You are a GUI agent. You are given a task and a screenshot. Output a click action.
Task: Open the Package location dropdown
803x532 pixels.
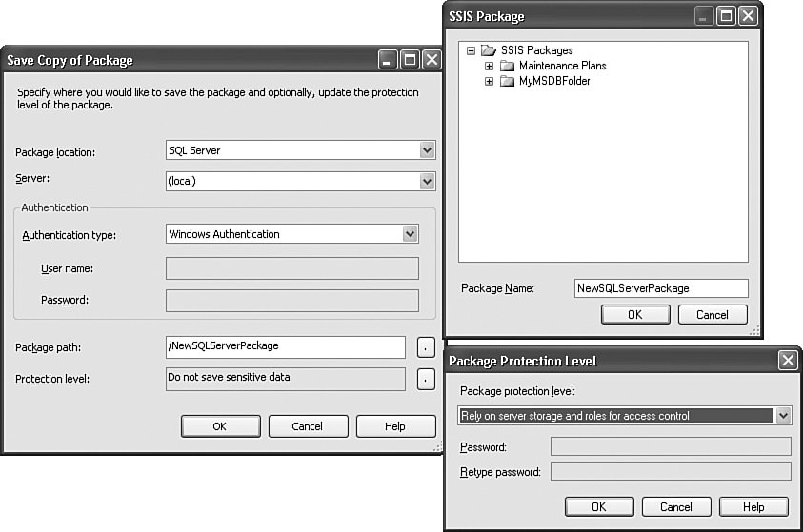tap(427, 150)
